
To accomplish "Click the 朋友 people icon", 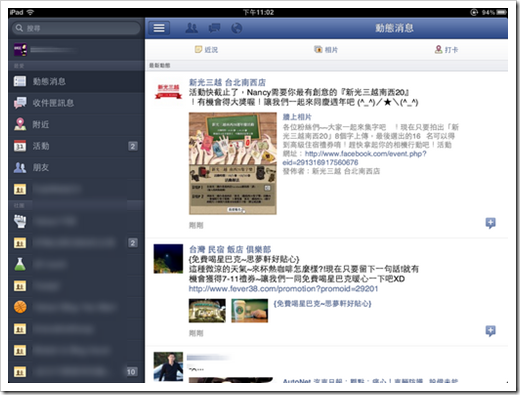I will [x=20, y=167].
